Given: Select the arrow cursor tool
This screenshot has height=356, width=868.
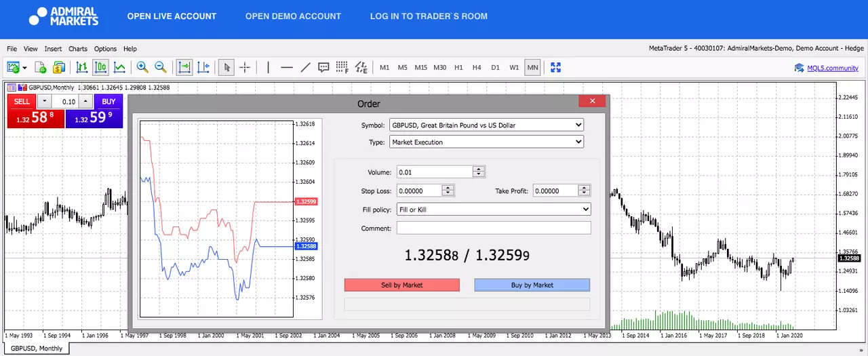Looking at the screenshot, I should coord(227,67).
